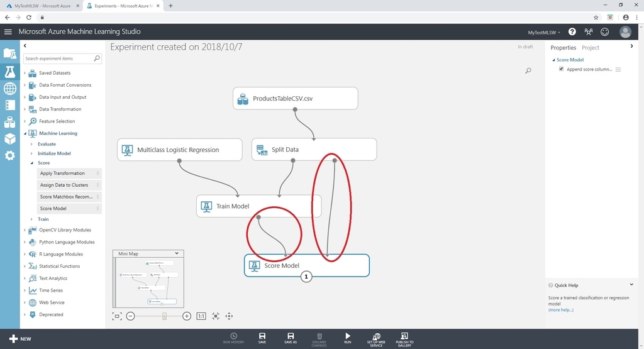Set zoom to actual size 1:1

[x=201, y=316]
